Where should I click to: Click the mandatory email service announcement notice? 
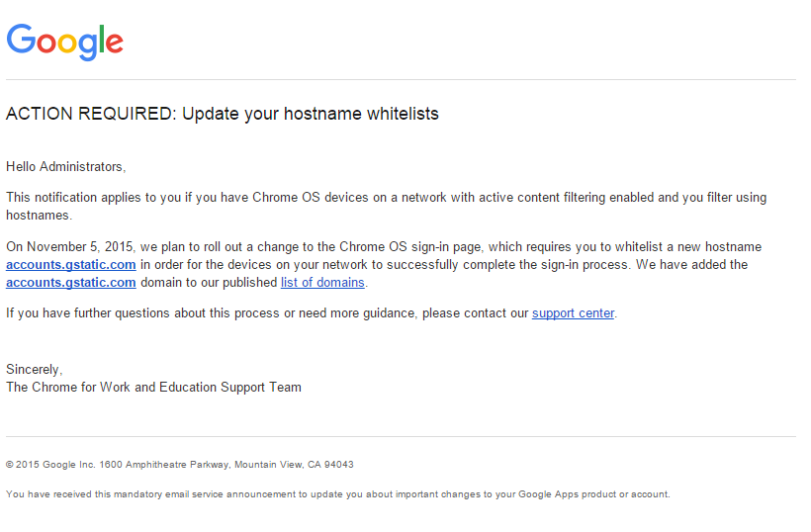pyautogui.click(x=337, y=494)
